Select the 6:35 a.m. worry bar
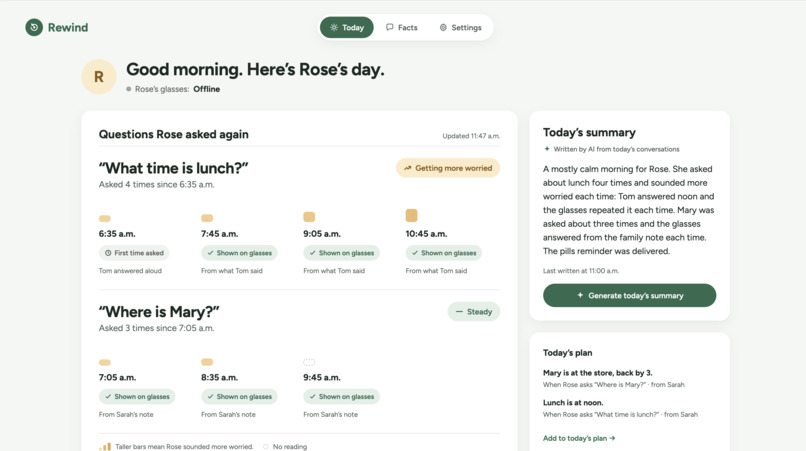The image size is (806, 451). [x=105, y=219]
